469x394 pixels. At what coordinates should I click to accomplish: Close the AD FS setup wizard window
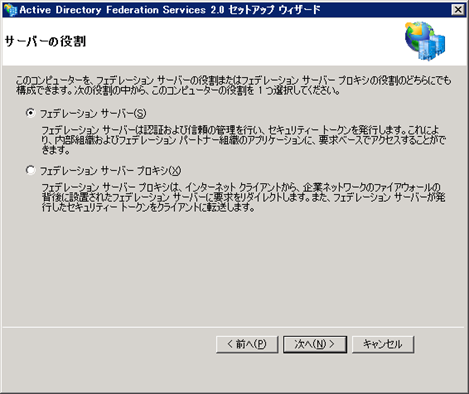click(x=458, y=10)
